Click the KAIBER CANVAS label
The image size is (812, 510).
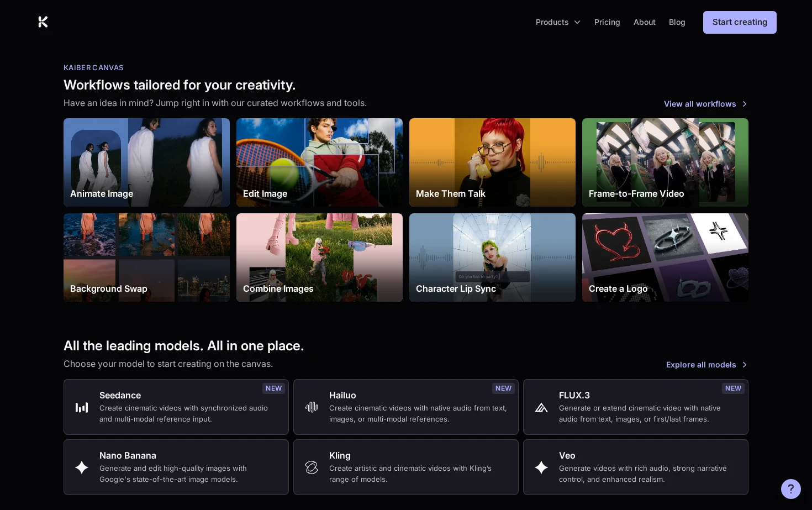[93, 67]
